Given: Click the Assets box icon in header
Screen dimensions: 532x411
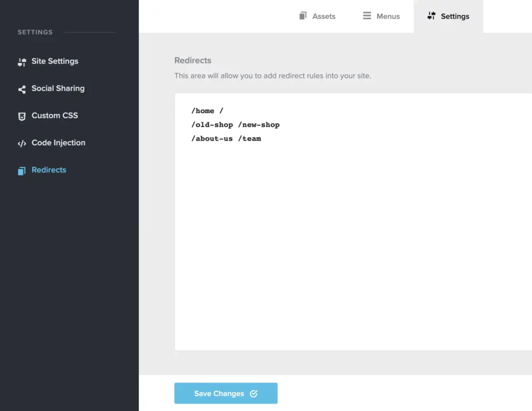Looking at the screenshot, I should point(303,16).
